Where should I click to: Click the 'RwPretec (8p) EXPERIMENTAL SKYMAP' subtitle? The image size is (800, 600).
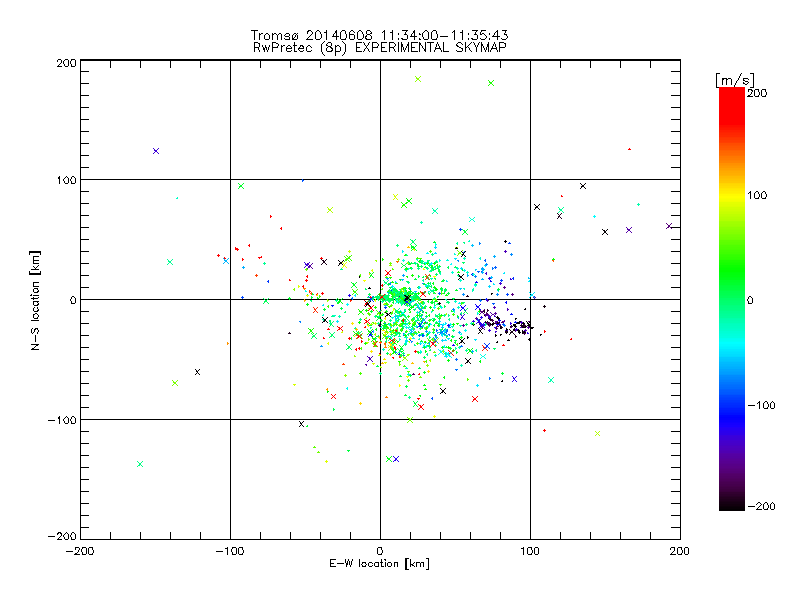pos(379,47)
